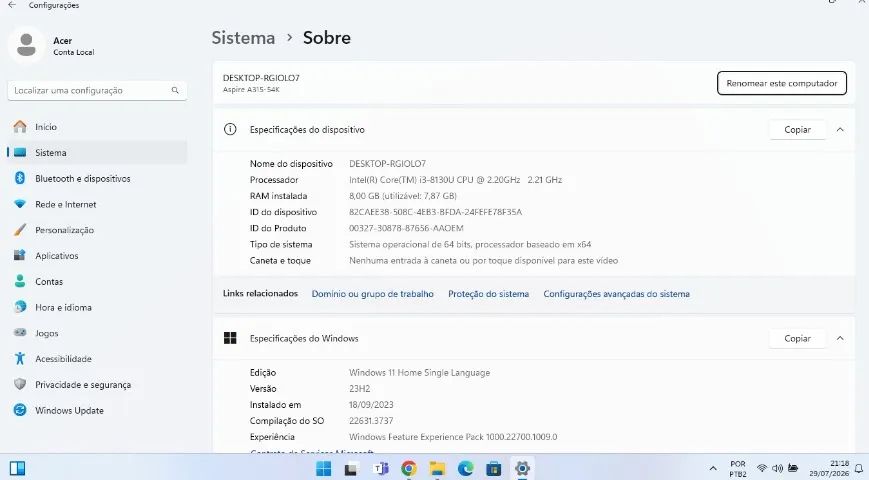The height and width of the screenshot is (480, 869).
Task: Open the widgets icon on the taskbar
Action: (x=17, y=469)
